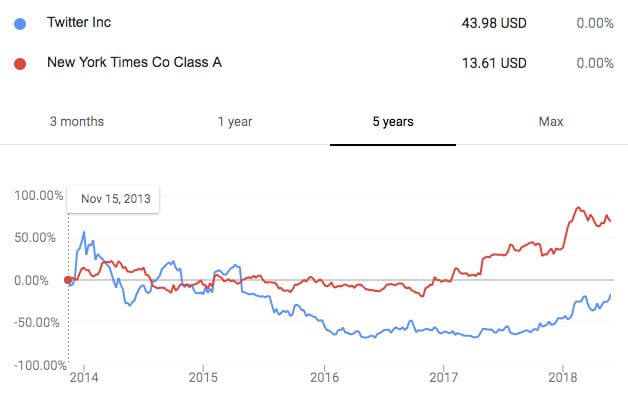This screenshot has height=400, width=628.
Task: Click the -50.00% y-axis label
Action: (38, 323)
